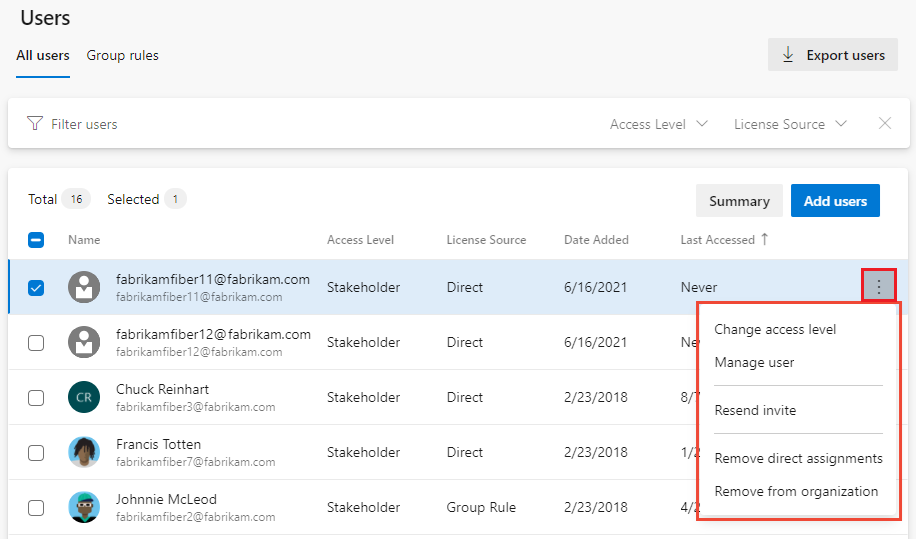
Task: Click Chuck Reinhart's CR avatar
Action: [x=84, y=397]
